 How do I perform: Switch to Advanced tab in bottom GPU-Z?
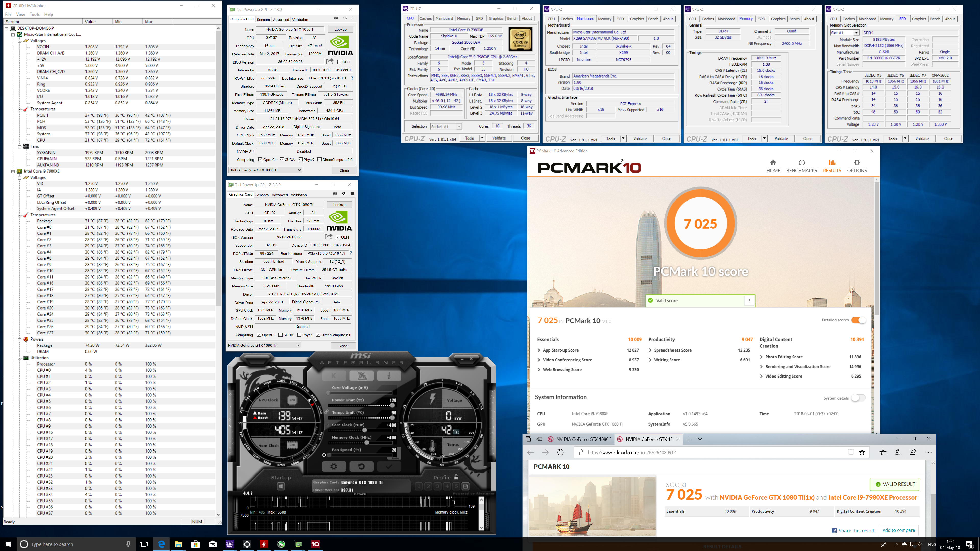coord(280,195)
